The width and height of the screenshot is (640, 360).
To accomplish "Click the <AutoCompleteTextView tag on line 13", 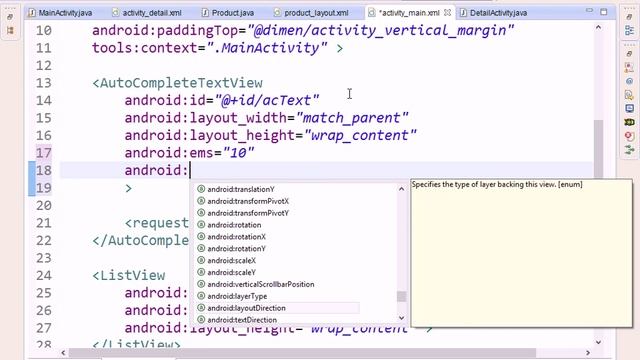I will pos(178,83).
